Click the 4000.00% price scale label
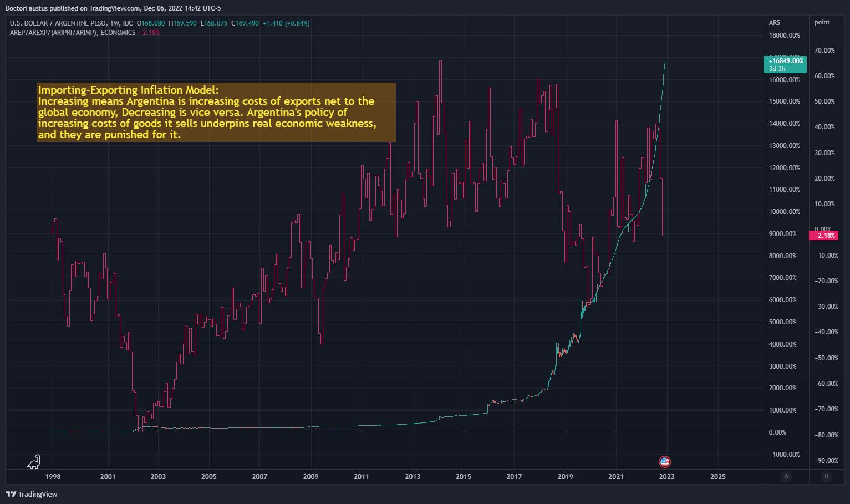Screen dimensions: 850x504 tap(783, 344)
